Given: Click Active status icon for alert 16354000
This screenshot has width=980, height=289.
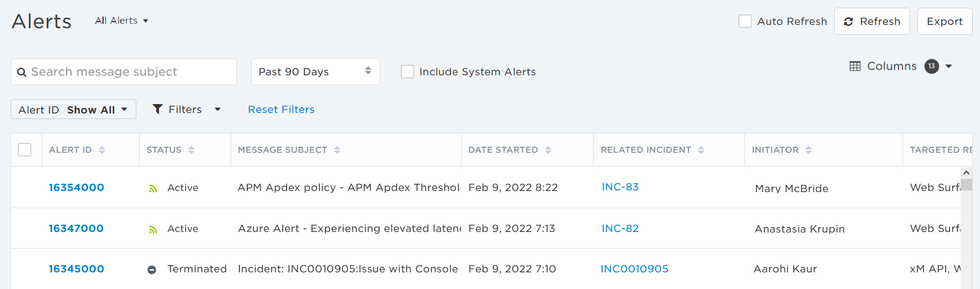Looking at the screenshot, I should (x=153, y=189).
